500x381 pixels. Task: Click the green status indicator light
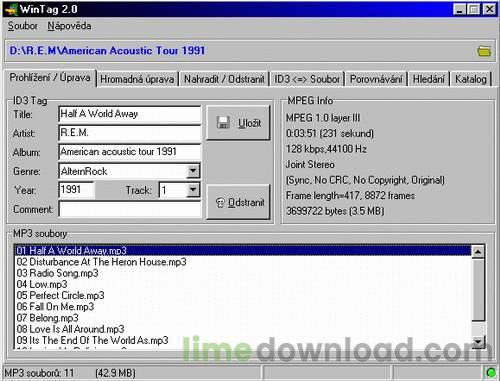491,372
